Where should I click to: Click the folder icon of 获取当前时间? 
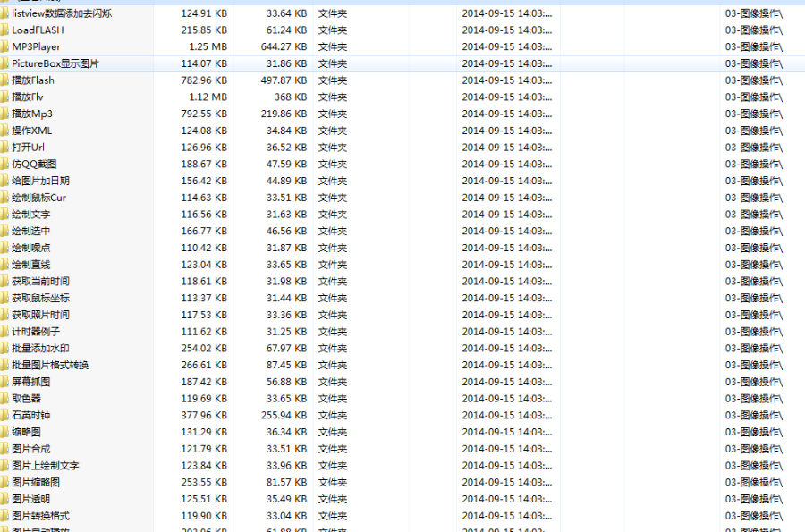point(4,282)
